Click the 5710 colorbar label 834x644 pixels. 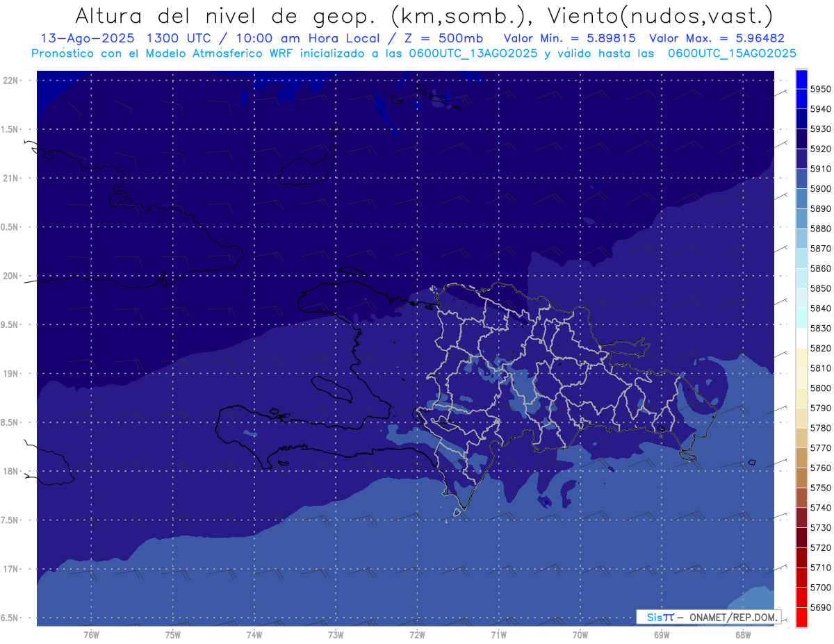(x=820, y=567)
